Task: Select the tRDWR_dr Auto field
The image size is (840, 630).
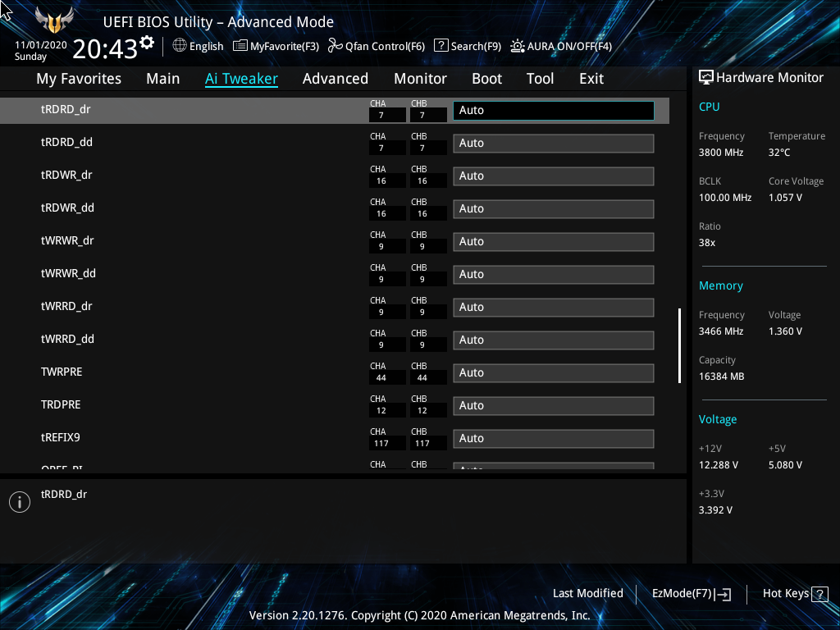Action: tap(554, 176)
